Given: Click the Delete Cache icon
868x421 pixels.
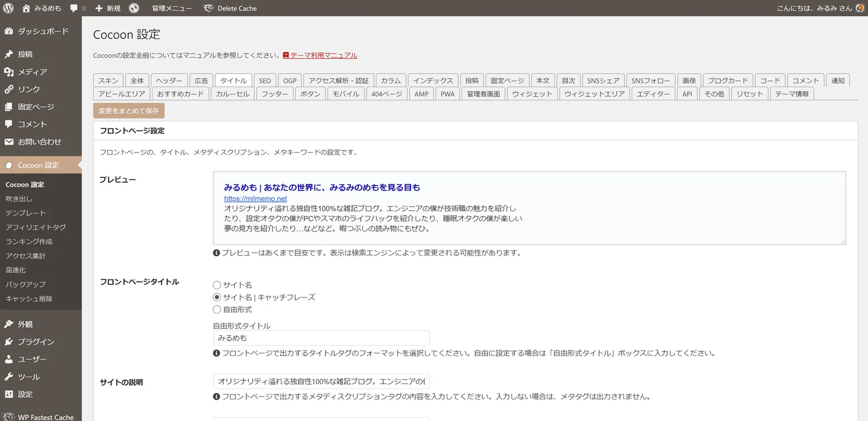Looking at the screenshot, I should [x=208, y=8].
